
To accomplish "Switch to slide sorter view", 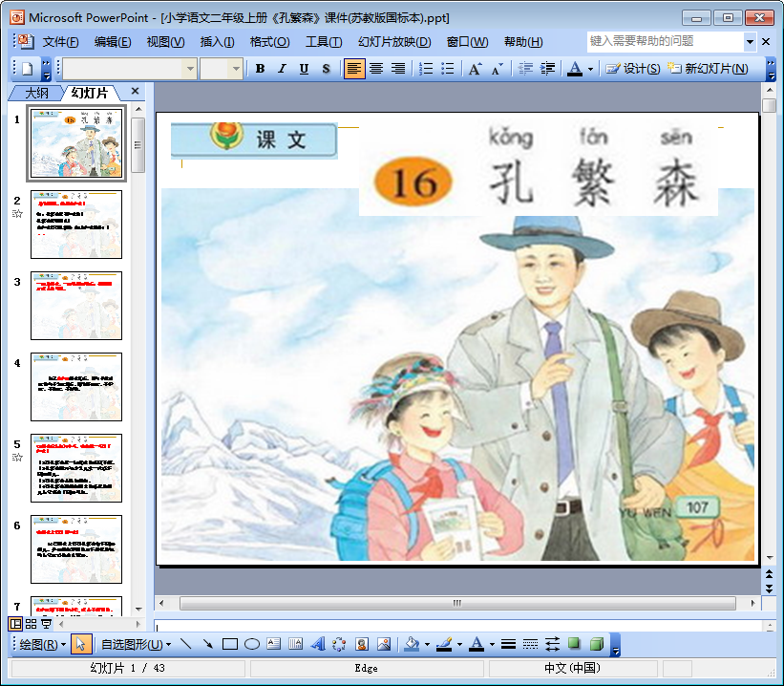I will [31, 624].
